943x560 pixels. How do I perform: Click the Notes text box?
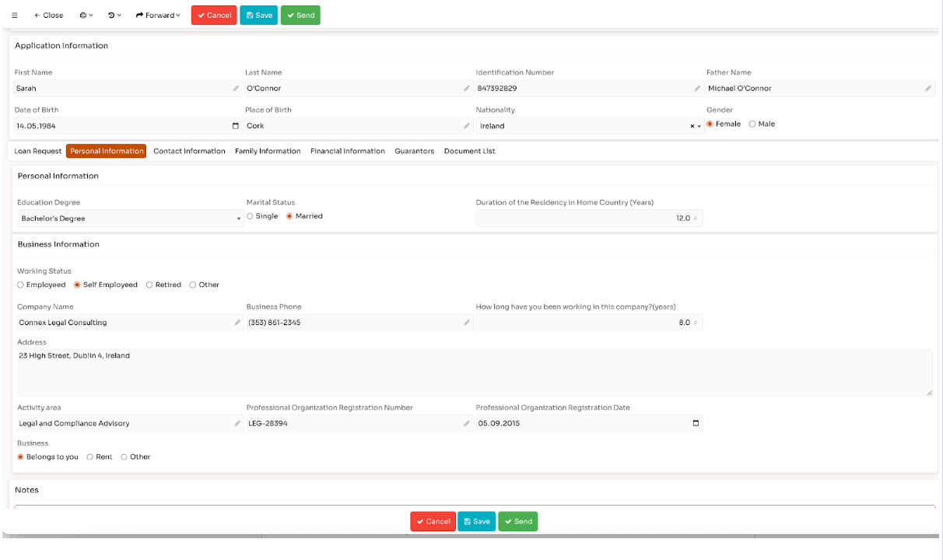tap(475, 507)
